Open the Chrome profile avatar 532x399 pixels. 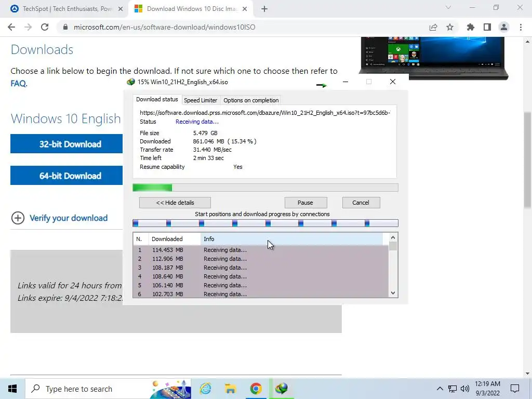click(x=504, y=27)
